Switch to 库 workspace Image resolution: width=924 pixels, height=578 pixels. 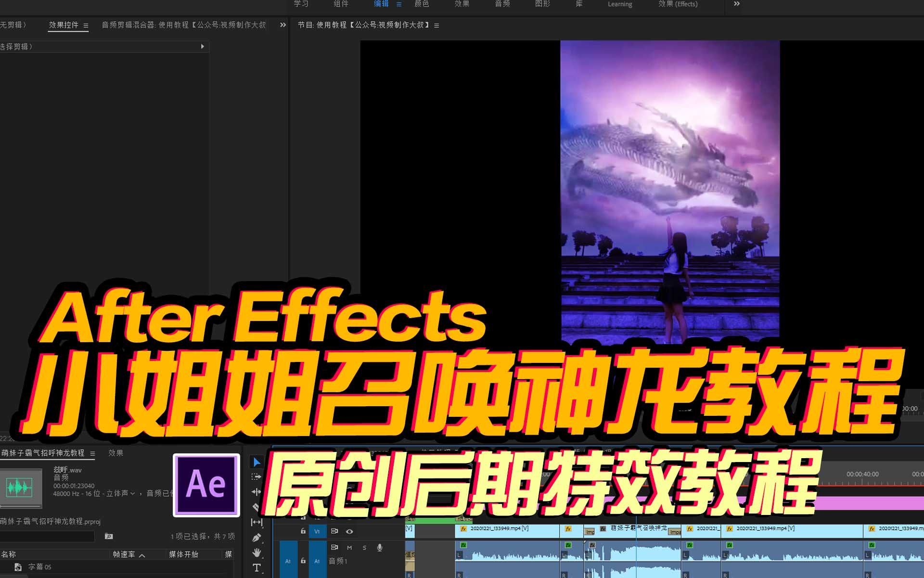click(x=579, y=4)
